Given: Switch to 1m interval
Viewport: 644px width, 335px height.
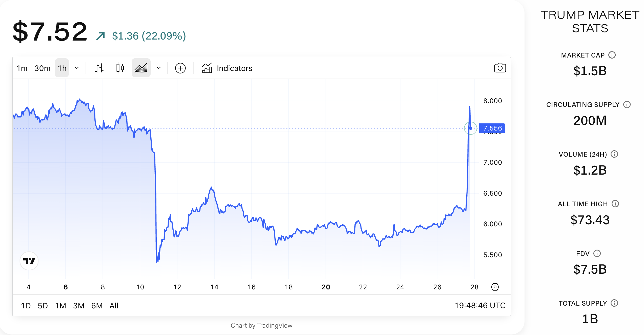Looking at the screenshot, I should tap(22, 68).
